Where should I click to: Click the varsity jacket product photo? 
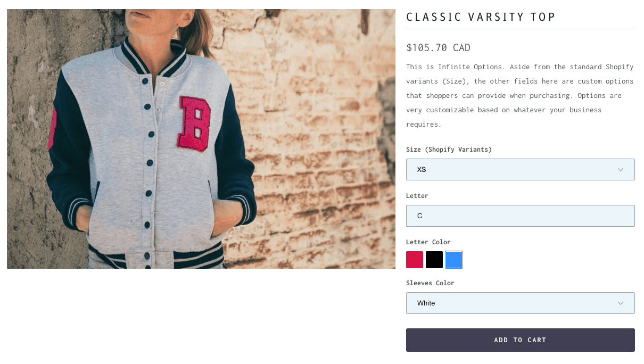point(201,139)
